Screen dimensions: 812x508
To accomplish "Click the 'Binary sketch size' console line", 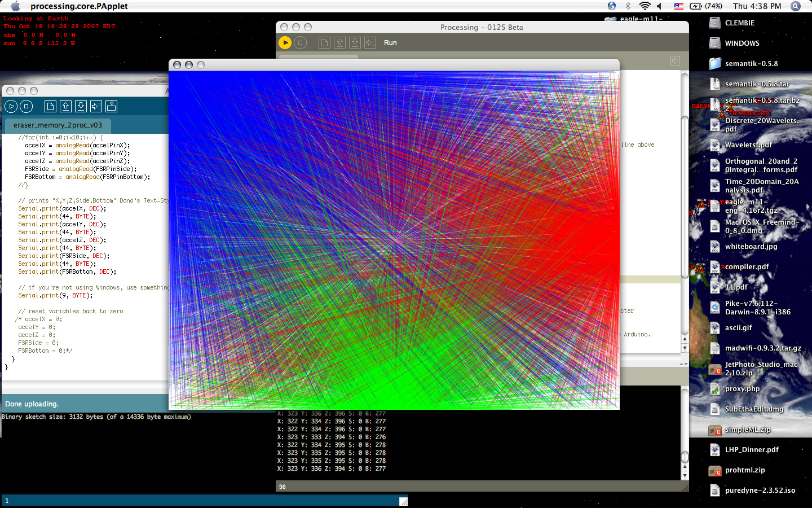I will [x=96, y=417].
